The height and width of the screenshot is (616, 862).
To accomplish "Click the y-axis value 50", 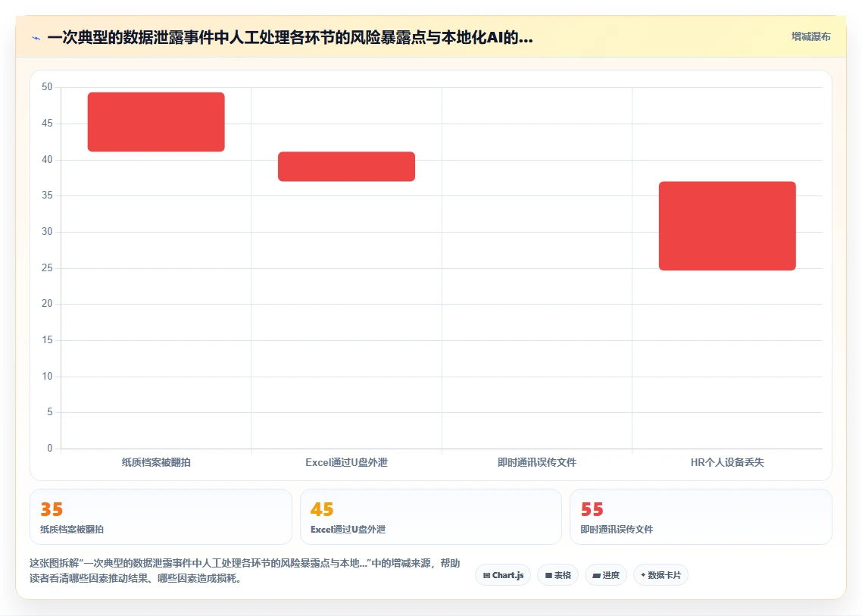I will (47, 87).
